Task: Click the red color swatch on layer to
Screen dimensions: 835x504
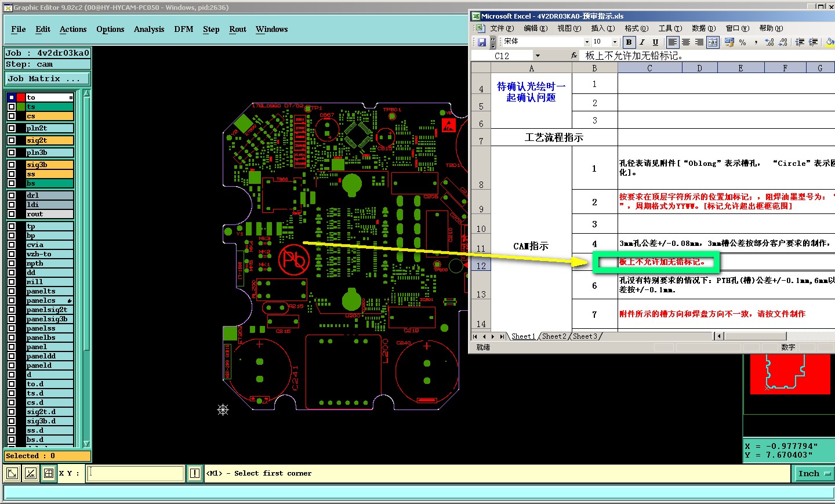Action: click(21, 97)
